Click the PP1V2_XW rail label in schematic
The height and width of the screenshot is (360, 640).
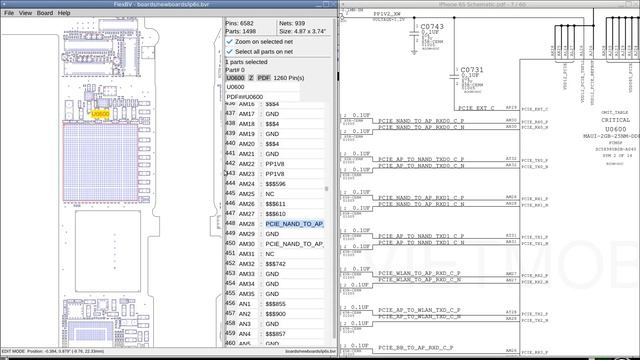point(387,14)
